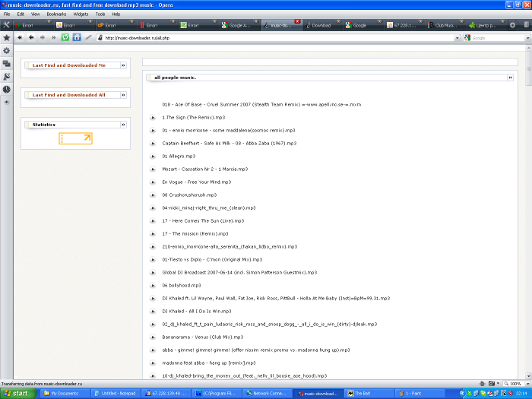Play 1.The Sign (The Remix).mp3
The width and height of the screenshot is (532, 399).
coord(153,118)
